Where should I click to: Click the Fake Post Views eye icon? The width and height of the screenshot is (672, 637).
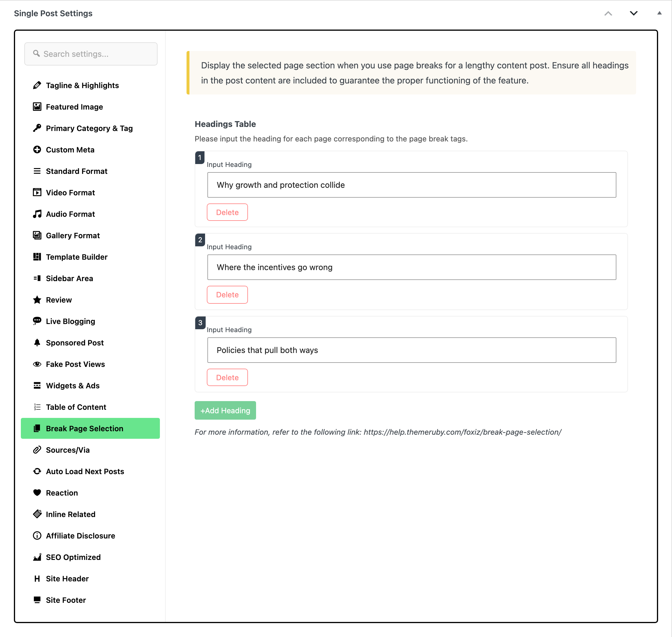coord(37,364)
